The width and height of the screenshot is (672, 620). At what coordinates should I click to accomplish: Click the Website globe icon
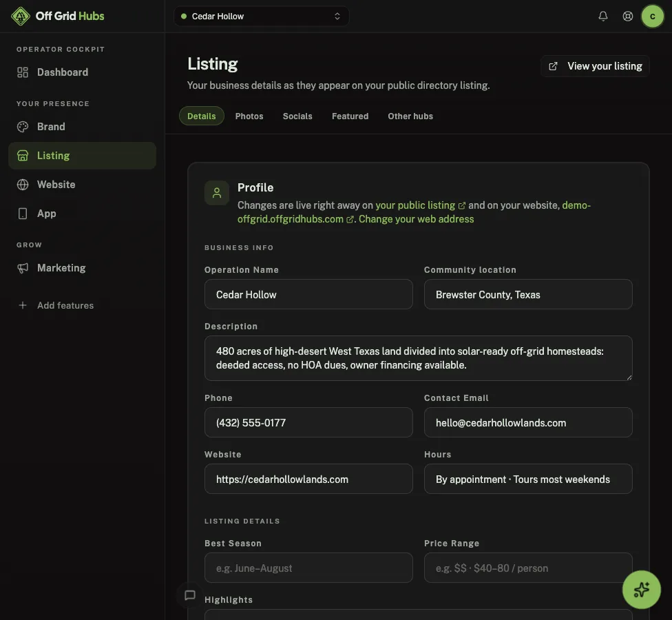pos(22,185)
